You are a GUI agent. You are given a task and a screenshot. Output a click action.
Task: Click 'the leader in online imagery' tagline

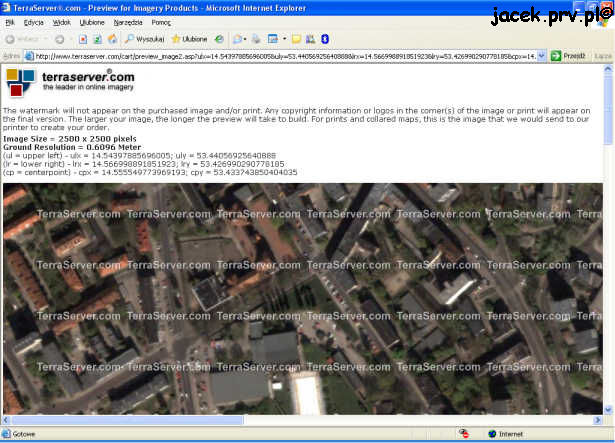(88, 87)
